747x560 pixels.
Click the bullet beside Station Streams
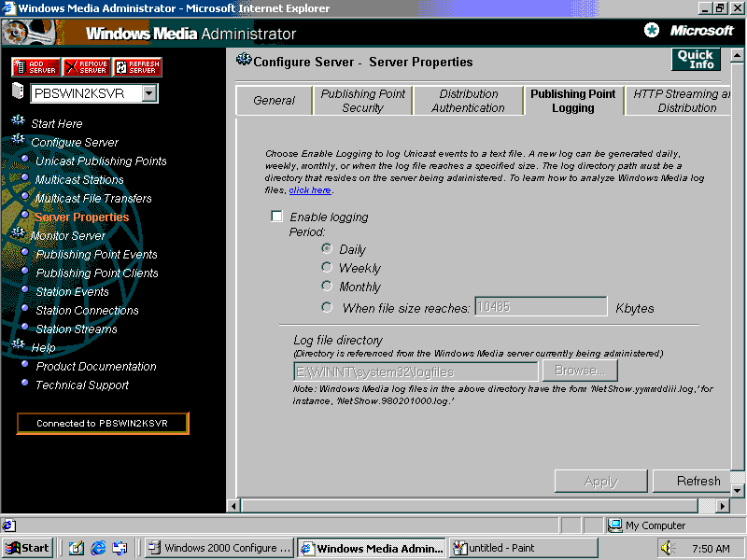point(25,327)
